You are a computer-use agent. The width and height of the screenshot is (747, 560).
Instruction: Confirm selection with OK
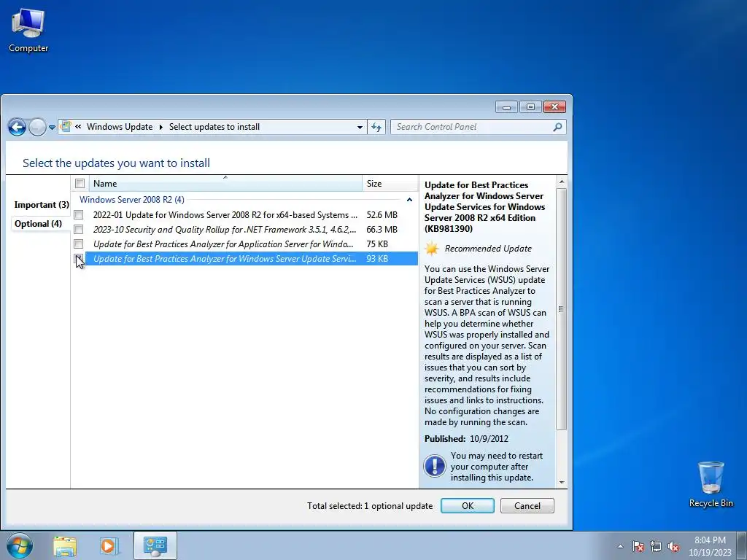[468, 506]
